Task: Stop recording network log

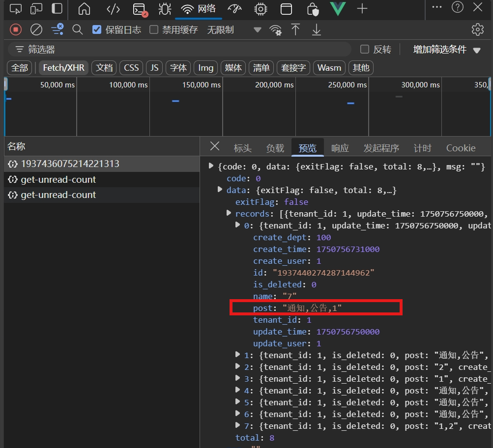Action: [16, 30]
